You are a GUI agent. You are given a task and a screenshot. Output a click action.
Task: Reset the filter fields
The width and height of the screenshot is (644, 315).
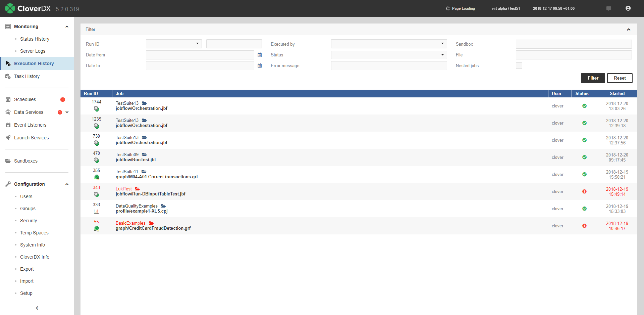pos(620,78)
